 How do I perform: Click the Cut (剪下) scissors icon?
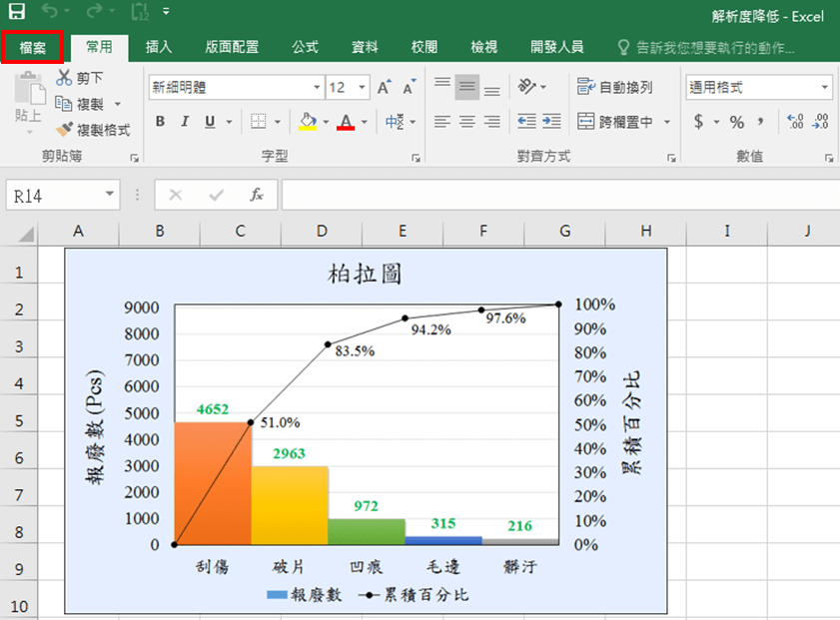tap(65, 78)
